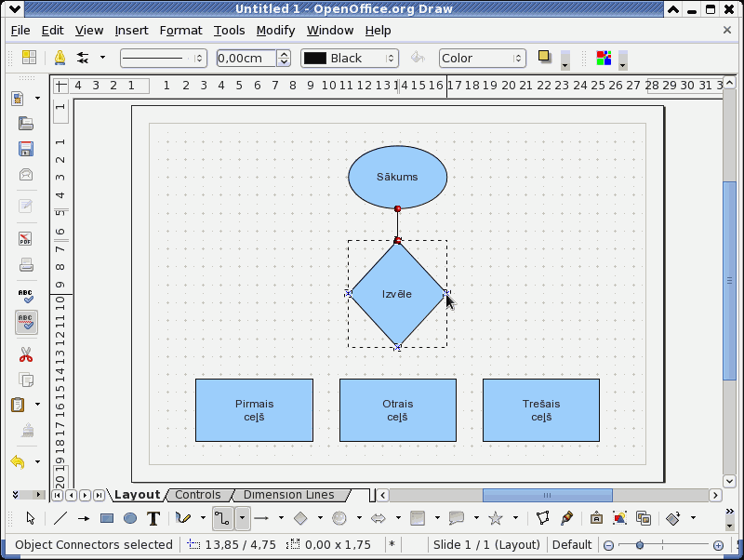Select the Block Arrows tool
This screenshot has width=744, height=560.
click(379, 518)
